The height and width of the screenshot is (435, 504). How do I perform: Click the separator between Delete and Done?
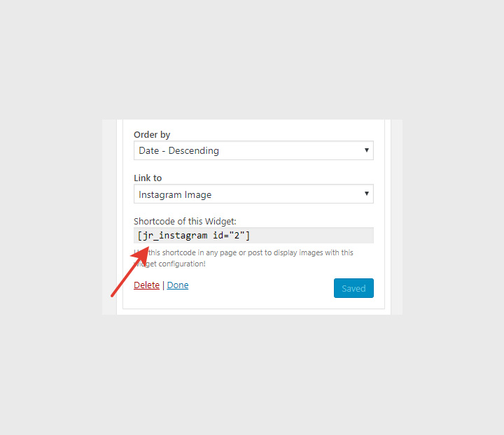163,285
